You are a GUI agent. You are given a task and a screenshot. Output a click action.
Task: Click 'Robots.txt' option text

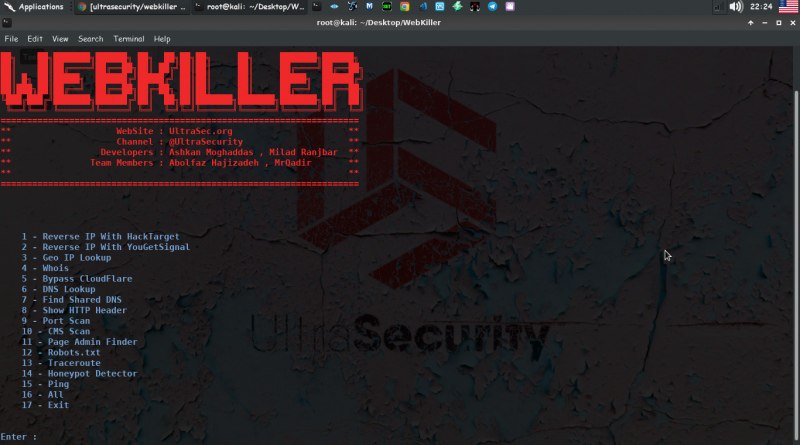(74, 353)
